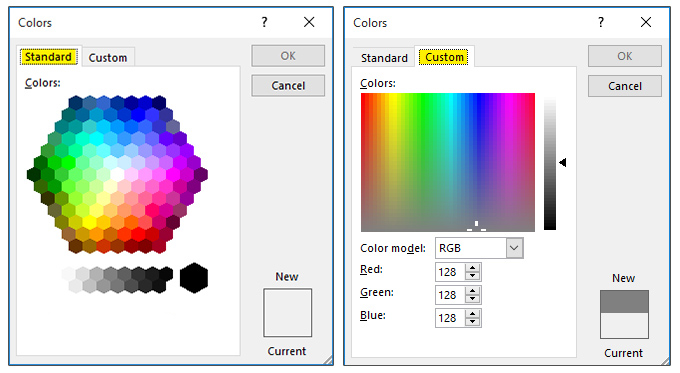Click inside the Blue value field

(450, 318)
